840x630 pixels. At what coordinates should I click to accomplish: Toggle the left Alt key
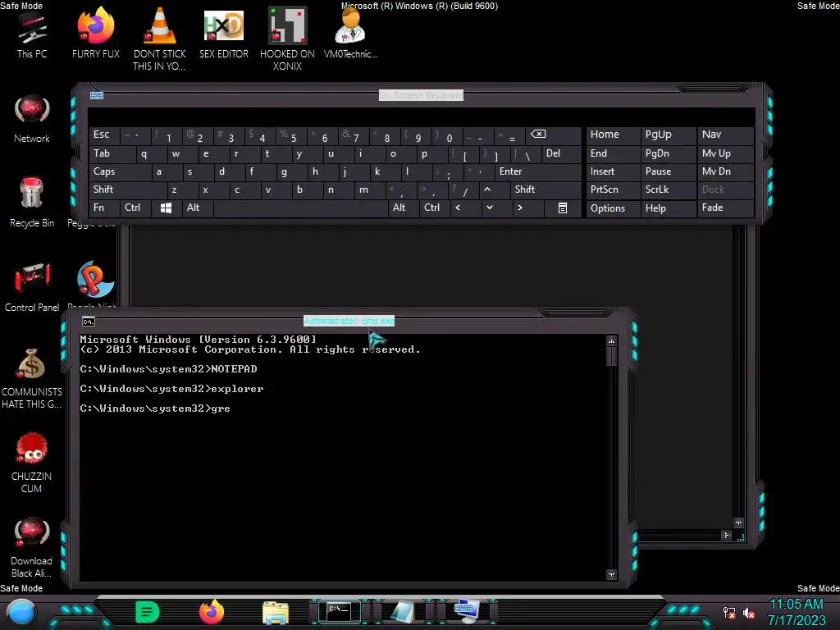pos(198,208)
